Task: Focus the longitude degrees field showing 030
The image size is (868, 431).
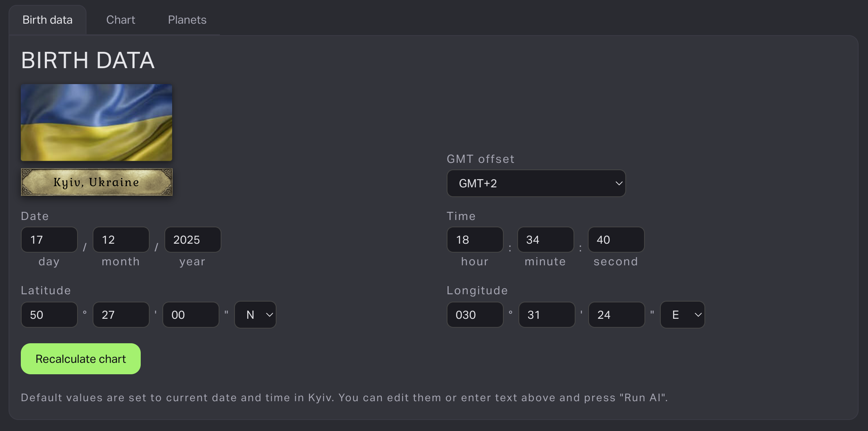Action: click(x=475, y=315)
